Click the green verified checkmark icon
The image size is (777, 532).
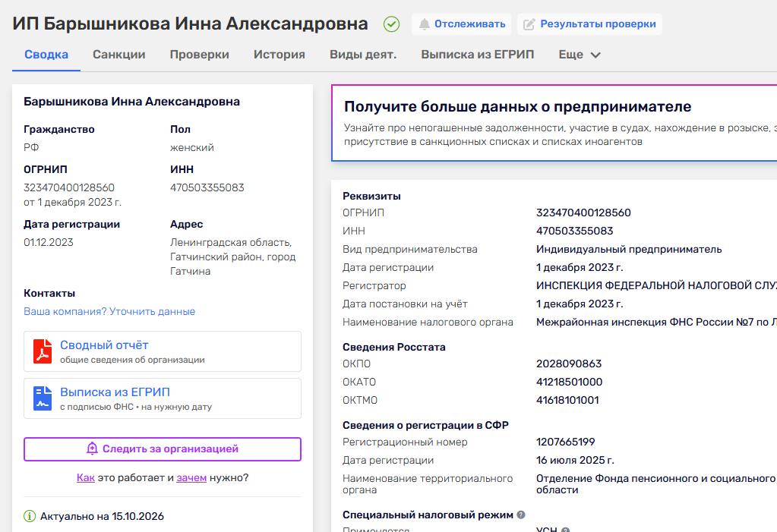(x=391, y=24)
